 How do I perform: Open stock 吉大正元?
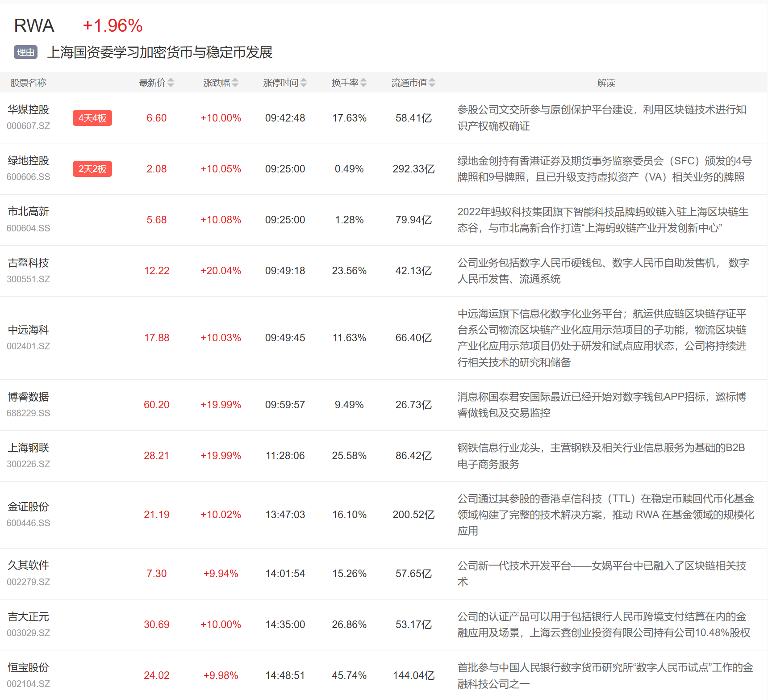point(28,616)
